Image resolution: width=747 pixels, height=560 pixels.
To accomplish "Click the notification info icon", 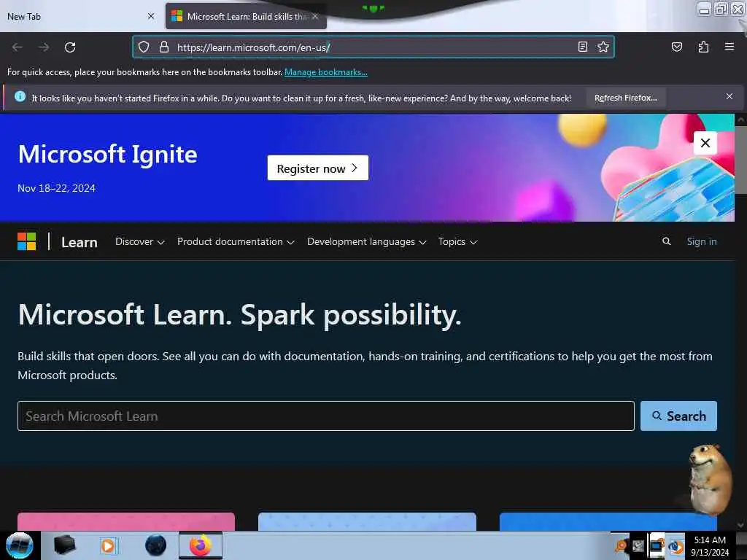I will 20,97.
